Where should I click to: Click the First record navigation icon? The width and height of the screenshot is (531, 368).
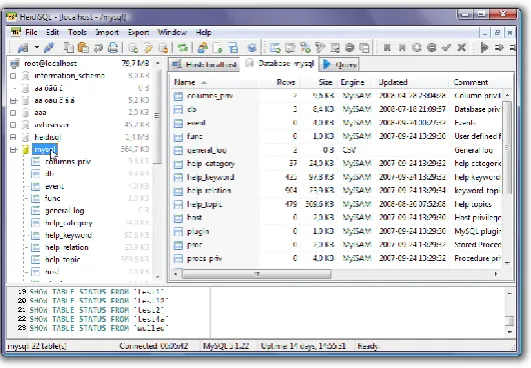point(387,47)
